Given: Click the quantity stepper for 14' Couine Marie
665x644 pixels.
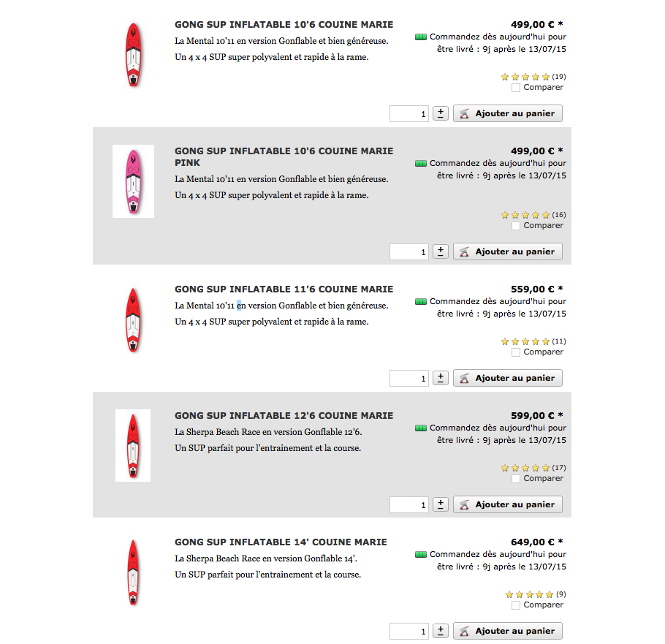Looking at the screenshot, I should 440,631.
